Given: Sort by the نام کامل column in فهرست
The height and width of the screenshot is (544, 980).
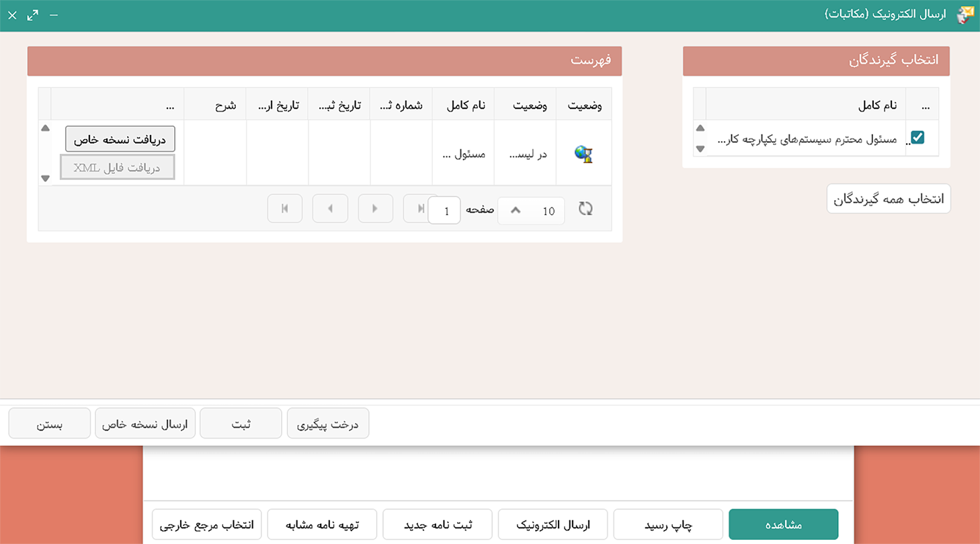Looking at the screenshot, I should click(463, 105).
